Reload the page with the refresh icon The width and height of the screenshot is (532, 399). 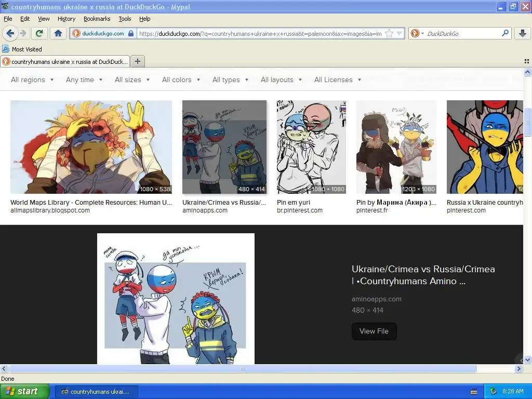[x=39, y=33]
